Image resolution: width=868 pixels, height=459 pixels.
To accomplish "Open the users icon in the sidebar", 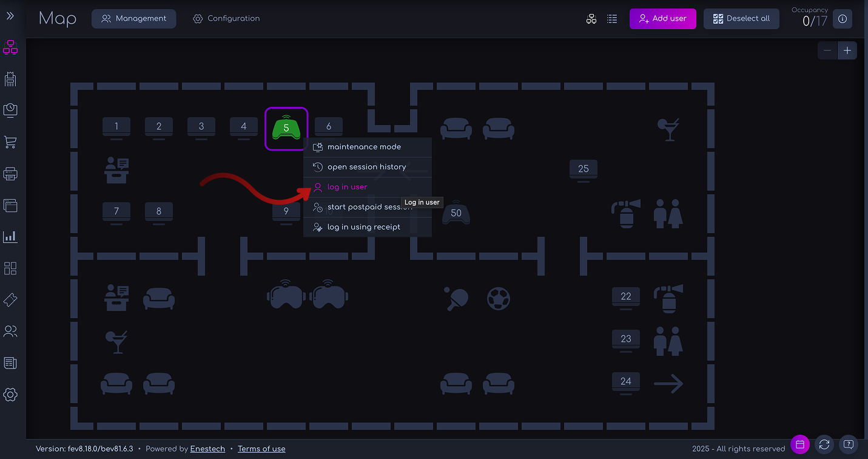I will click(x=10, y=331).
